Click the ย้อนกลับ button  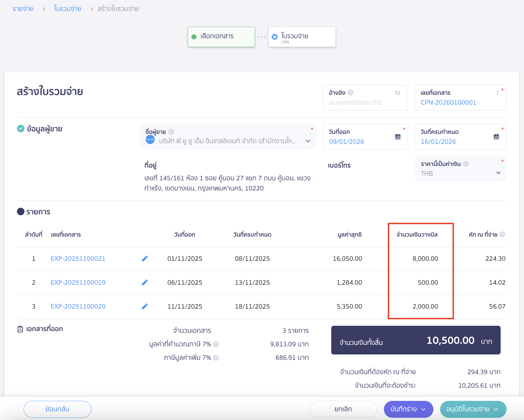(x=57, y=409)
